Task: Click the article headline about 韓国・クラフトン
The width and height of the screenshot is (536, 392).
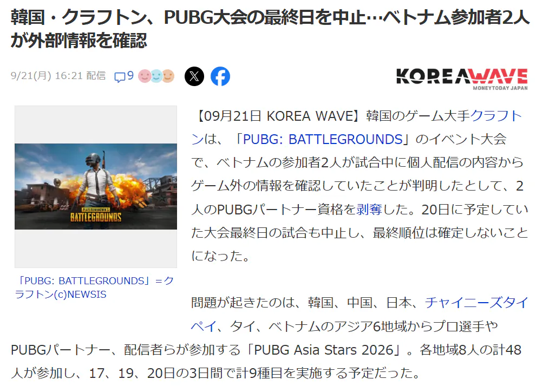Action: (x=270, y=28)
